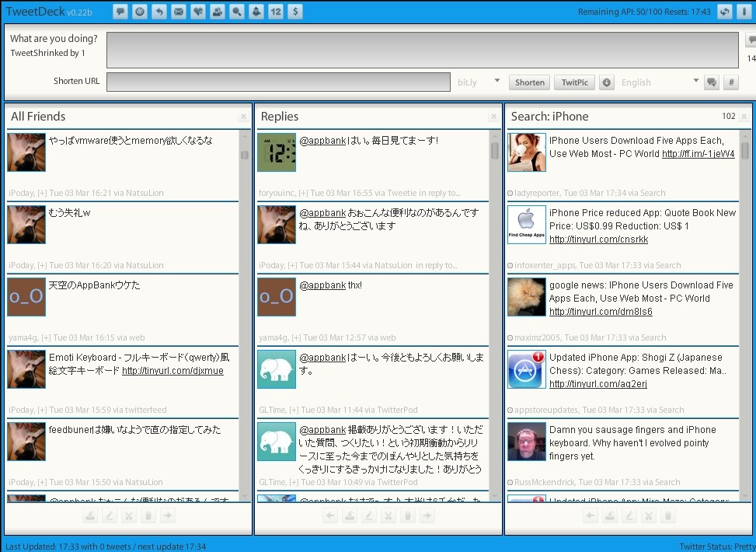The height and width of the screenshot is (552, 756).
Task: Open the tweet compose speech-bubble toolbar icon
Action: point(120,12)
